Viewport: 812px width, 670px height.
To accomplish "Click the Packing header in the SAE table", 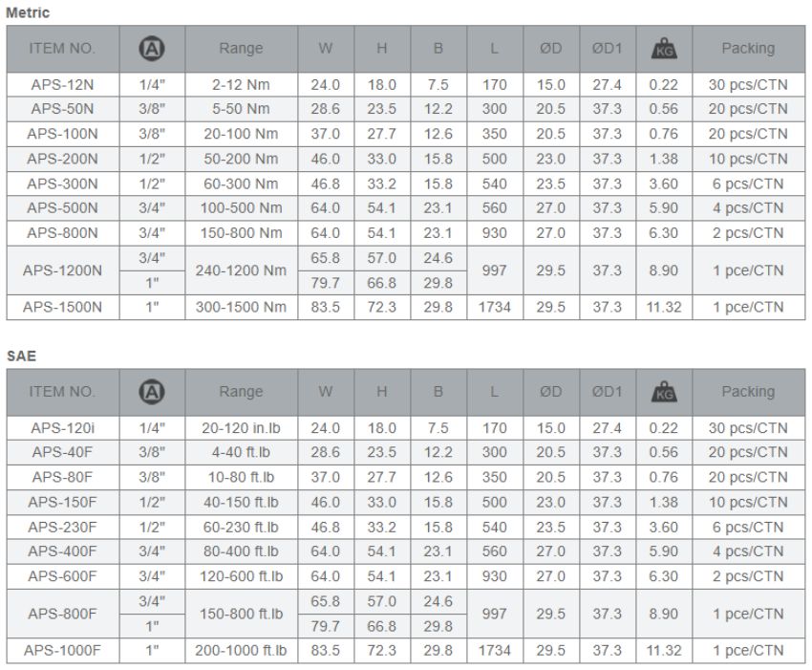I will coord(748,391).
